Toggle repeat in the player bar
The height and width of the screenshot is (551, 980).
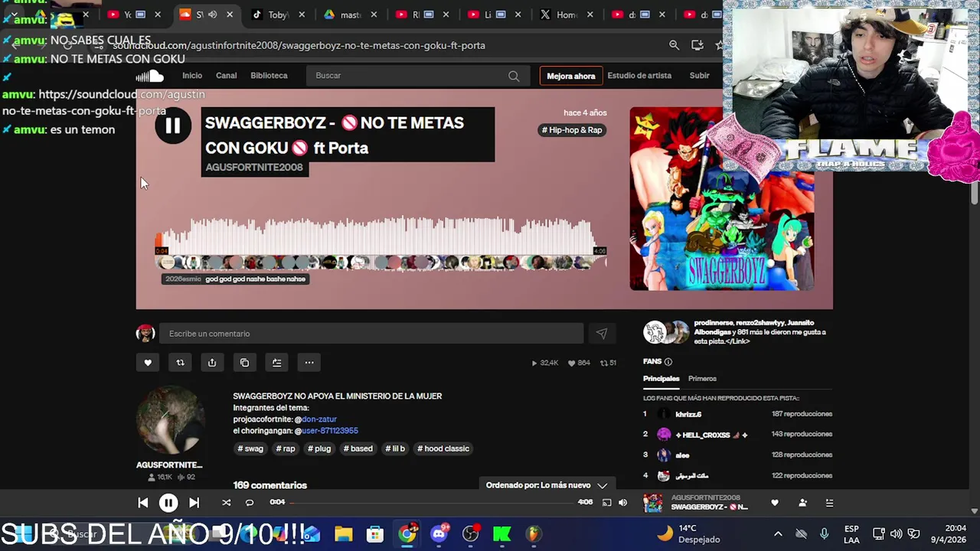tap(250, 503)
